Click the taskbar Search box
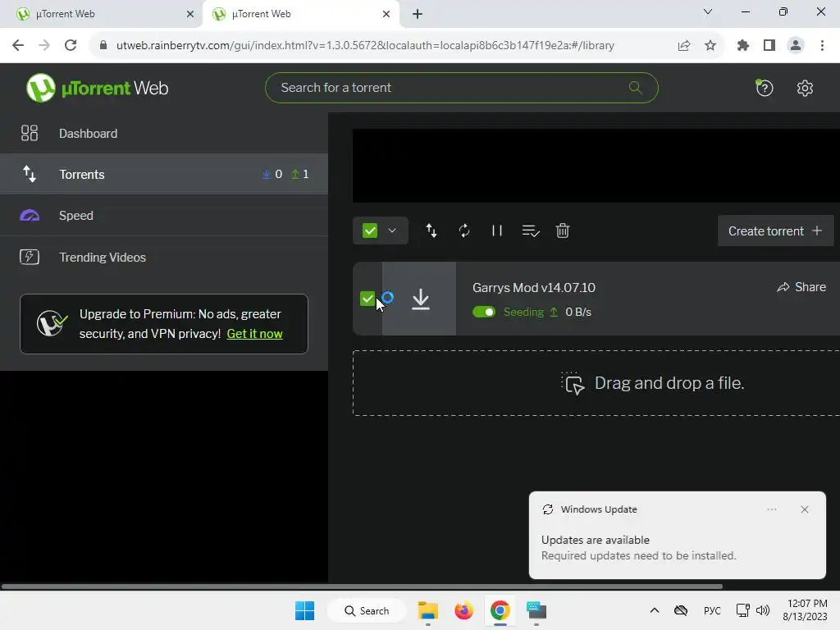Viewport: 840px width, 630px height. (367, 610)
